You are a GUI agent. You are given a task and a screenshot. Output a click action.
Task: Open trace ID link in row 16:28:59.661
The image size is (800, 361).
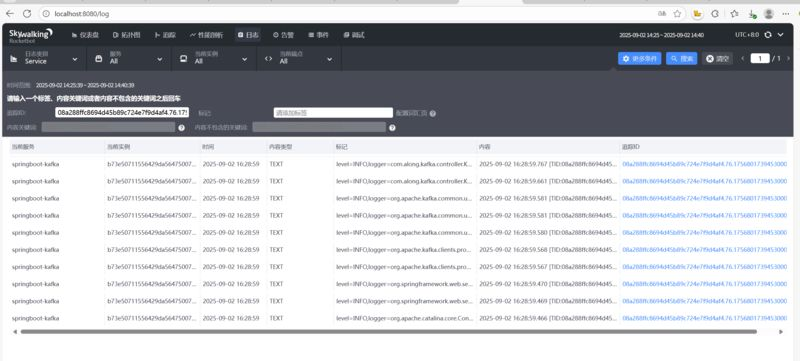[x=705, y=181]
